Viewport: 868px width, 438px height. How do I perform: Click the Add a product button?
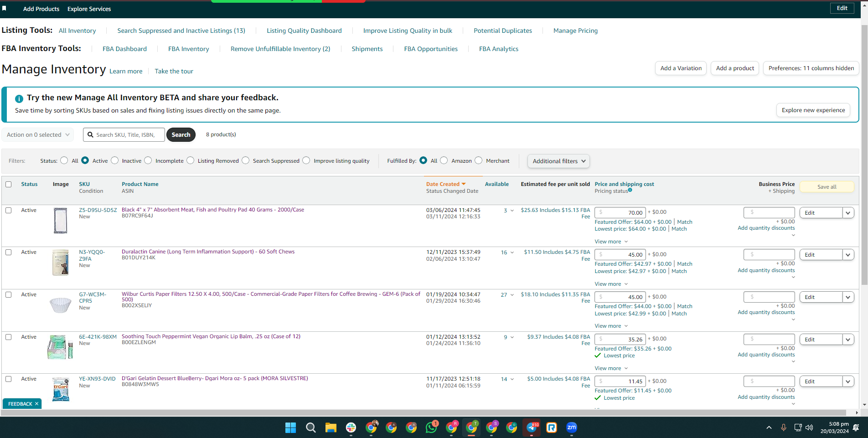pyautogui.click(x=735, y=68)
